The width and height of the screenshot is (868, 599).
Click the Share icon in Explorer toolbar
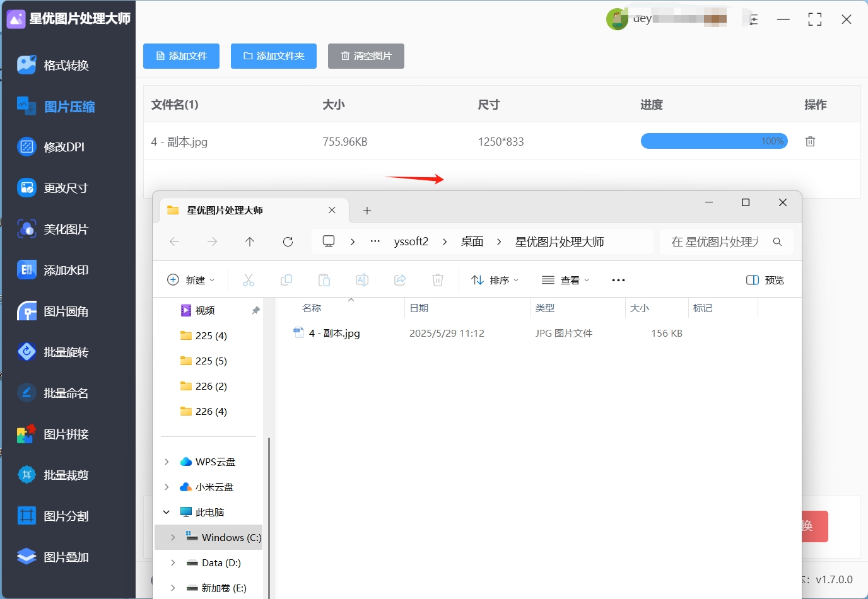coord(400,280)
